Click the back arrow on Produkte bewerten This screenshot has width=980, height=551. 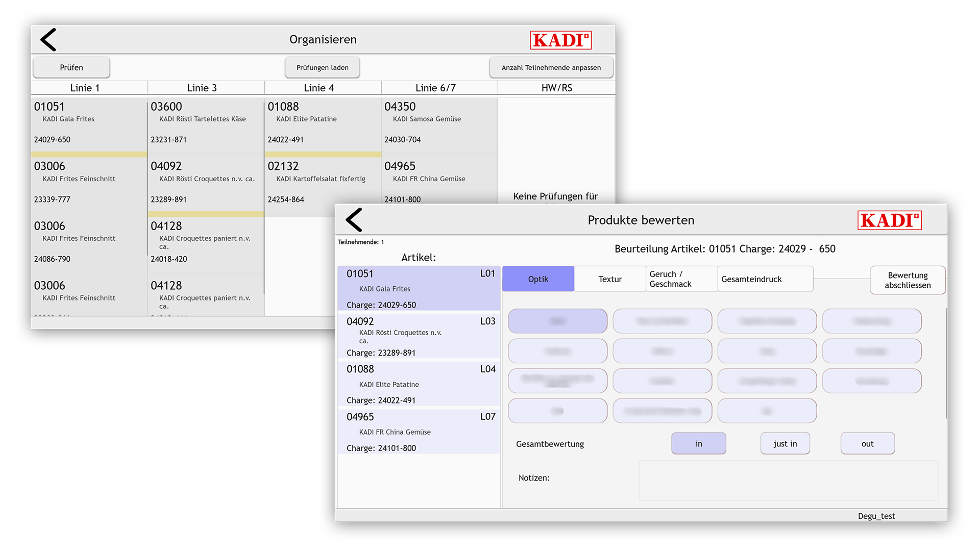tap(353, 219)
